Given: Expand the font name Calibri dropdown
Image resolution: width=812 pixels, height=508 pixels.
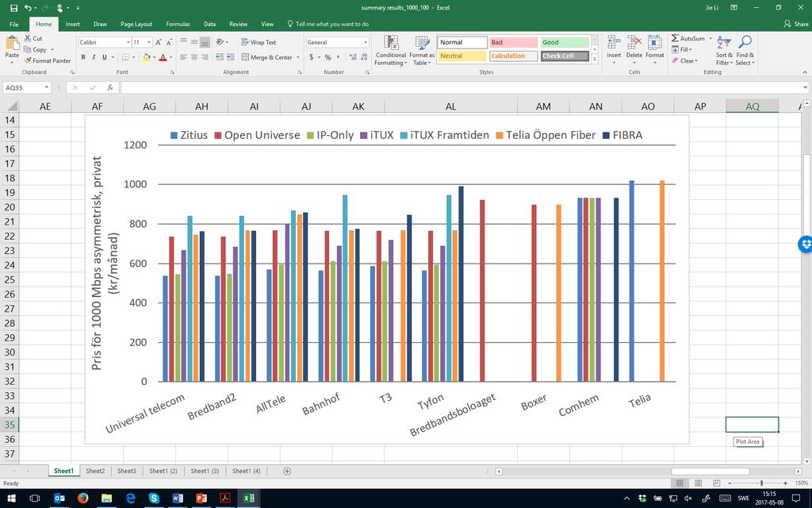Looking at the screenshot, I should click(128, 43).
